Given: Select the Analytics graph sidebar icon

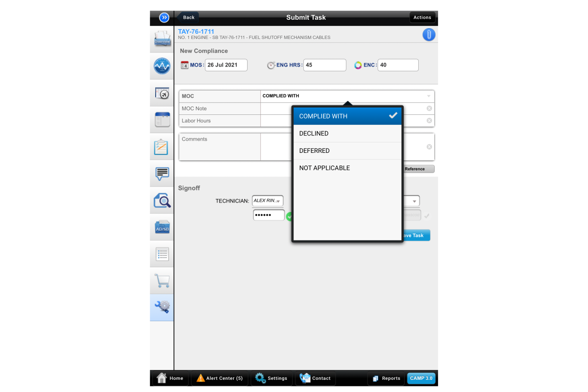Looking at the screenshot, I should (162, 66).
